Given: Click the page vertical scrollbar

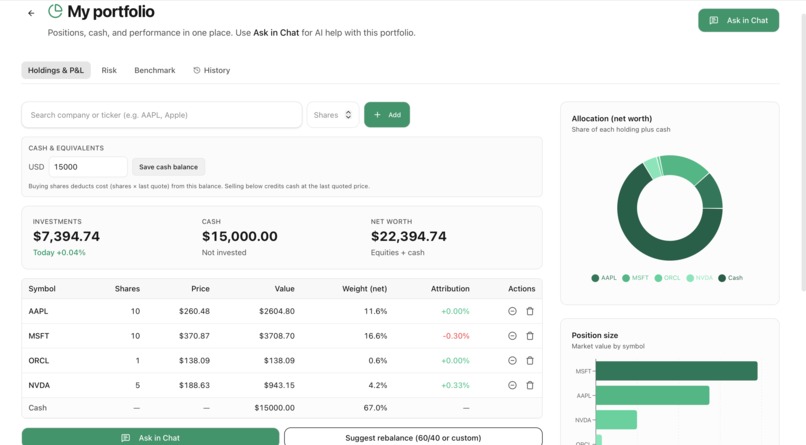Looking at the screenshot, I should 803,152.
